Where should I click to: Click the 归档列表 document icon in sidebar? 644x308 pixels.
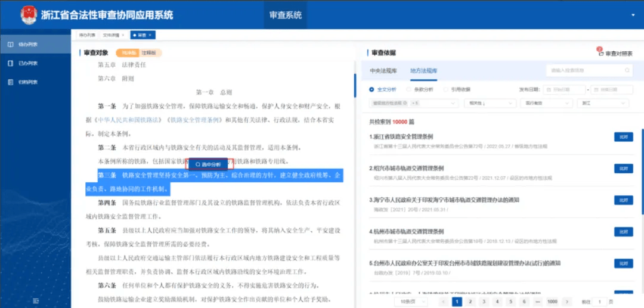(x=11, y=82)
